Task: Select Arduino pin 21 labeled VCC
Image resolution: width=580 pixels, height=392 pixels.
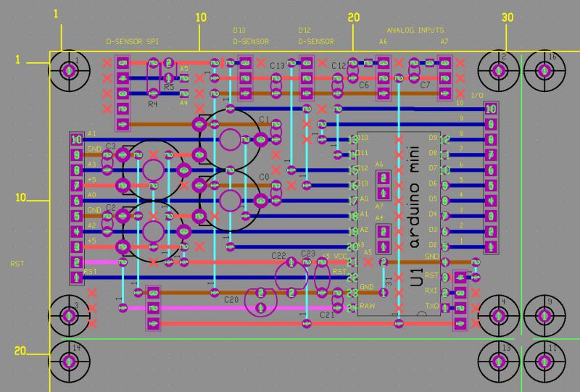Action: tap(352, 262)
